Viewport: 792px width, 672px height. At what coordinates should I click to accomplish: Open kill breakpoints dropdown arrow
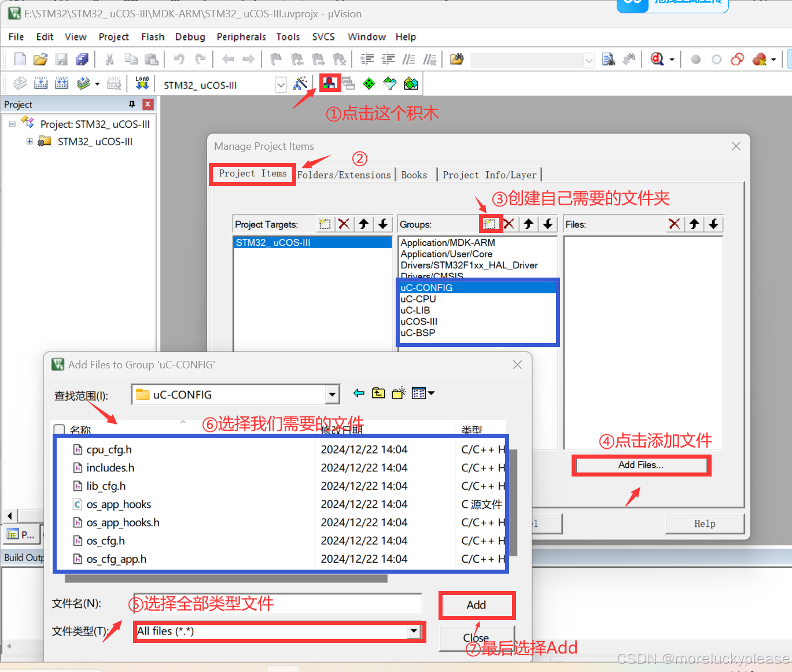click(x=773, y=60)
